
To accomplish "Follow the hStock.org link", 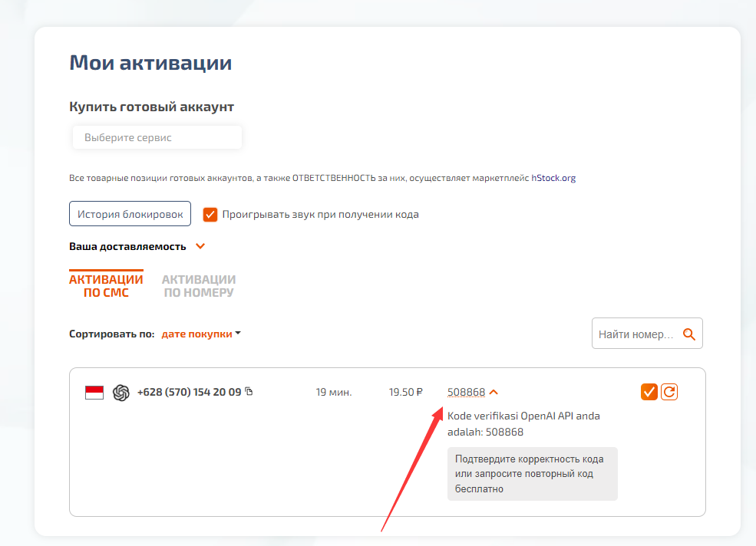I will 553,178.
